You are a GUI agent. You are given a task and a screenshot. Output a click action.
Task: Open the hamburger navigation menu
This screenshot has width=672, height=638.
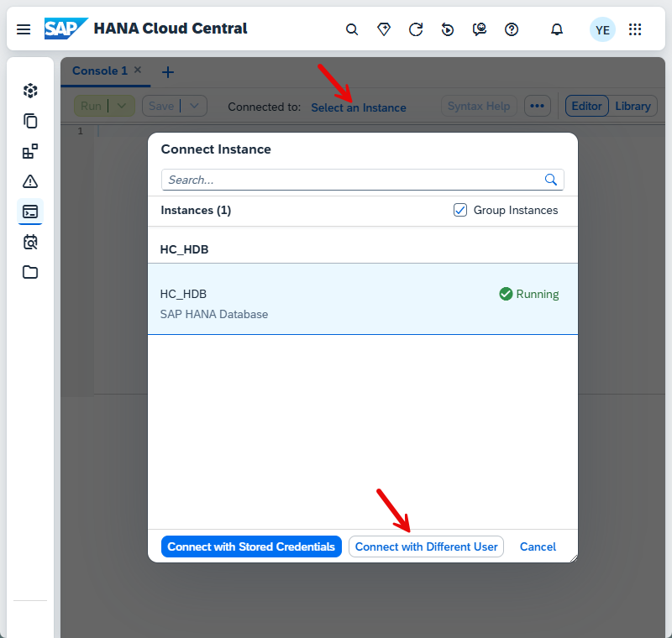pyautogui.click(x=24, y=29)
